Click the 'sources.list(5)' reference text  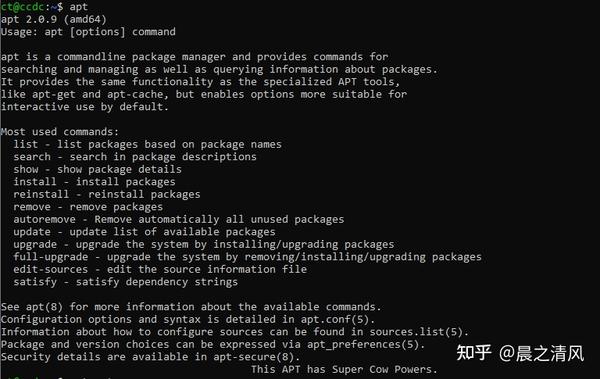click(416, 332)
